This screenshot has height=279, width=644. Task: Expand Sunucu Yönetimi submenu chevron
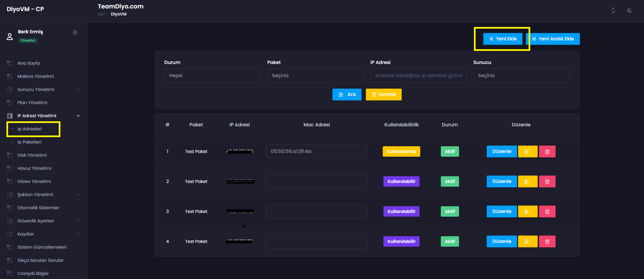pyautogui.click(x=78, y=89)
